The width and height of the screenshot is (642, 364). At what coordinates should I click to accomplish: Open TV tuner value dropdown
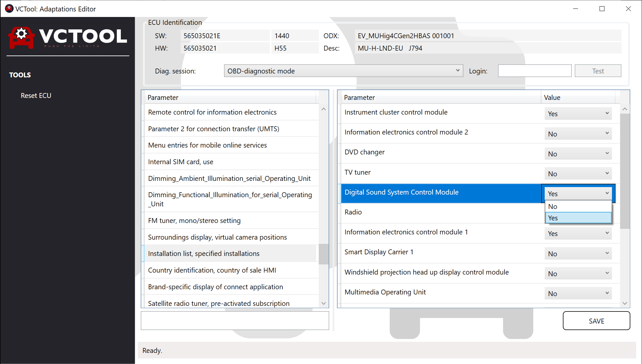(x=578, y=174)
